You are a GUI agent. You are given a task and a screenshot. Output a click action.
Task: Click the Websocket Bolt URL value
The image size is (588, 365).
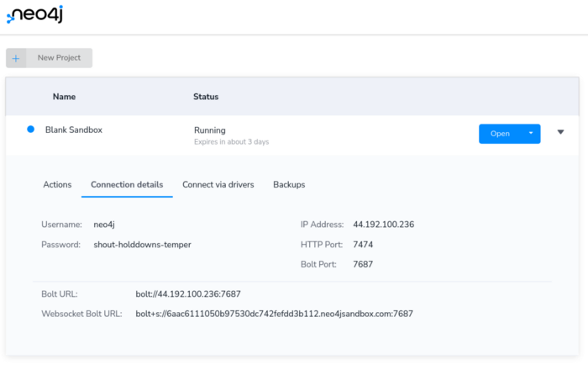coord(275,314)
